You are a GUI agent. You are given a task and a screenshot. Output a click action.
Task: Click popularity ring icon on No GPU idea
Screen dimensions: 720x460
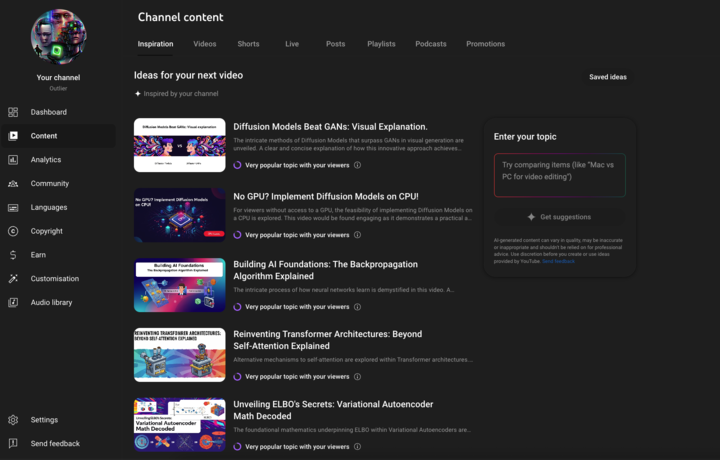(x=237, y=235)
